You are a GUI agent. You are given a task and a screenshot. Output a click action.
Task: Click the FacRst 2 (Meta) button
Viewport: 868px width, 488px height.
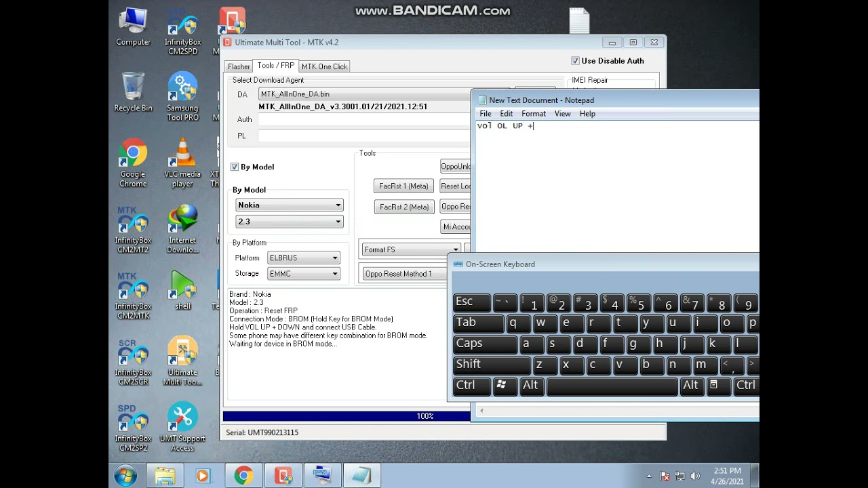403,207
